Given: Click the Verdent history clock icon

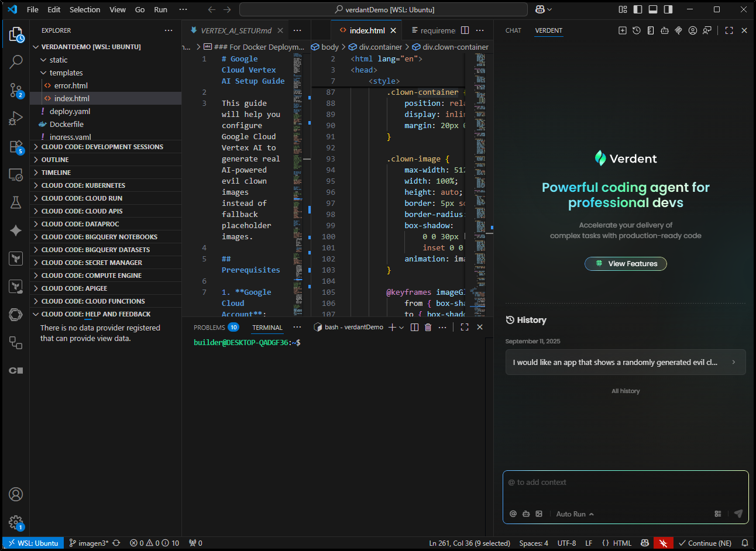Looking at the screenshot, I should [x=637, y=30].
